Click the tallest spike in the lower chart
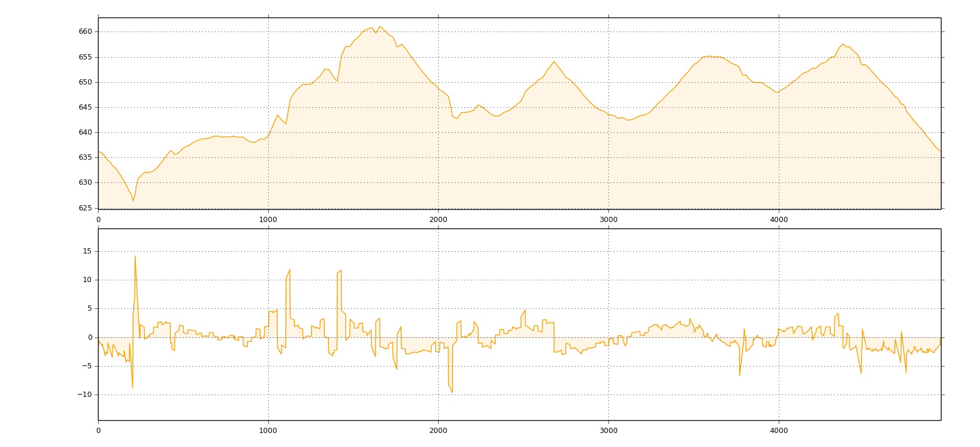Image resolution: width=980 pixels, height=447 pixels. [135, 256]
